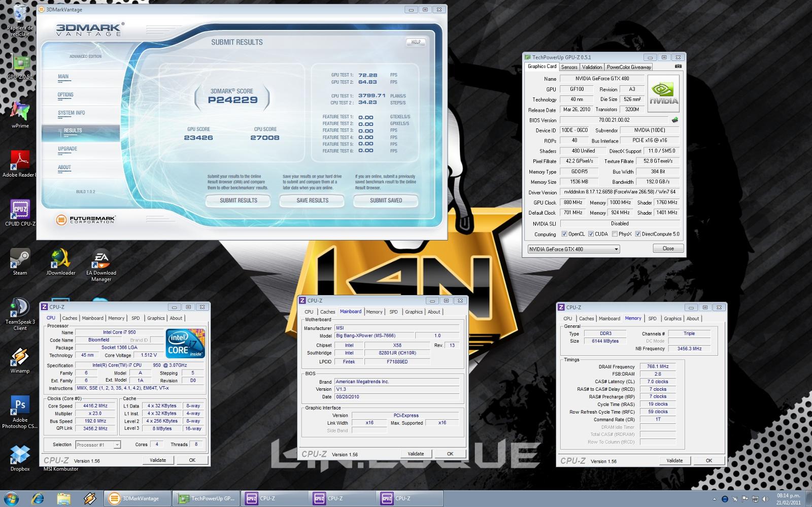Open the Dropbox desktop icon
The image size is (812, 507).
point(20,458)
